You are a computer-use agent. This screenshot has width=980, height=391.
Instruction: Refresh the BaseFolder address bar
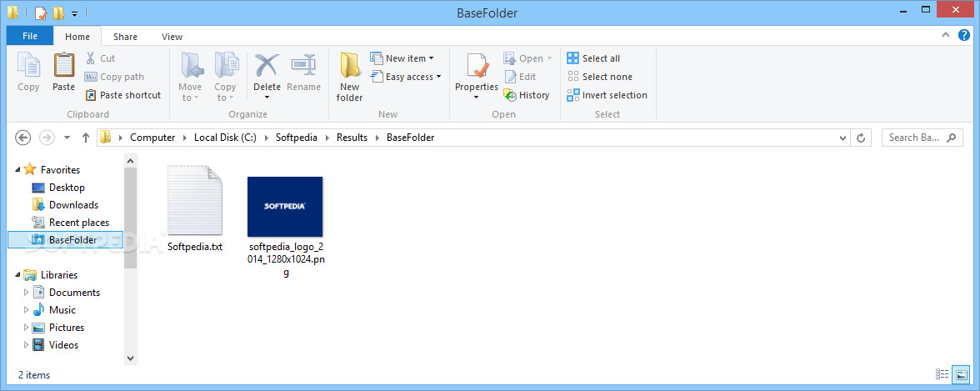[862, 138]
